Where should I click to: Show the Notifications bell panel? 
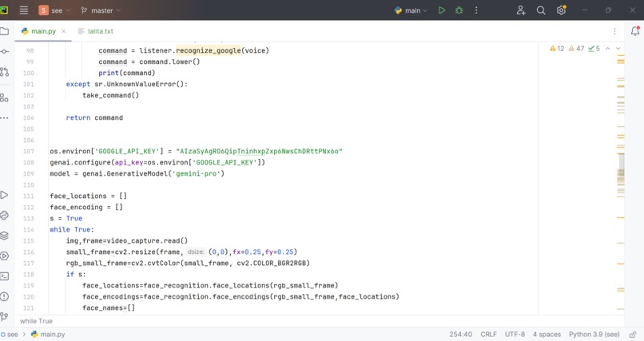coord(635,31)
